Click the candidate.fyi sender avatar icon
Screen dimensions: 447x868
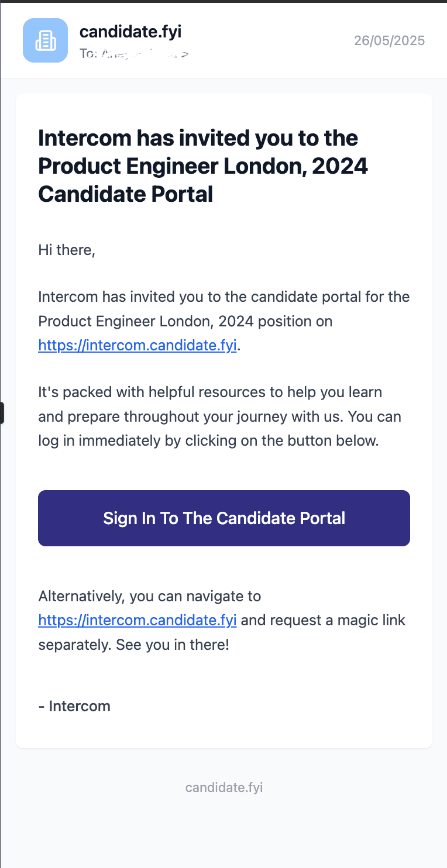coord(45,40)
